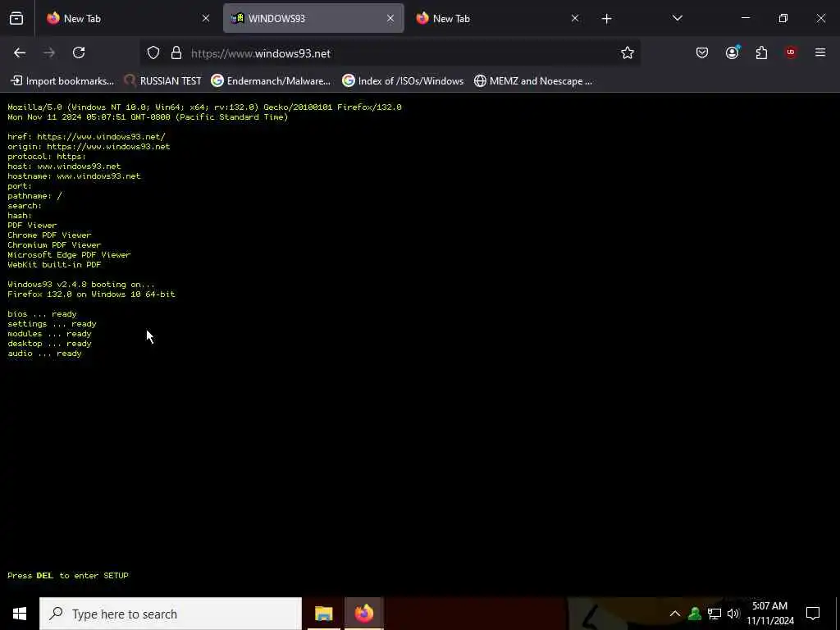This screenshot has height=630, width=840.
Task: Open MEMZ and Noescape bookmark
Action: coord(533,81)
